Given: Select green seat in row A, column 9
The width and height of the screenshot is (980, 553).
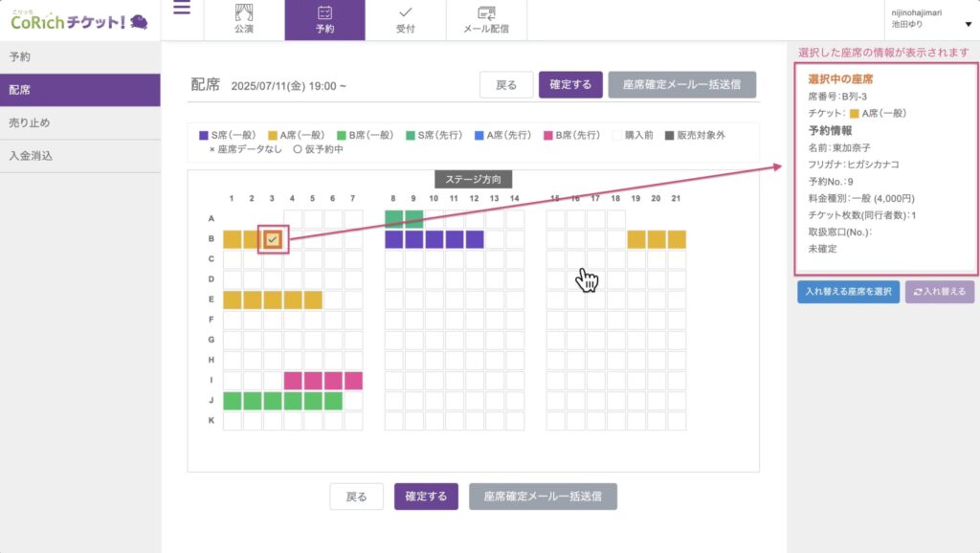Looking at the screenshot, I should click(x=414, y=219).
